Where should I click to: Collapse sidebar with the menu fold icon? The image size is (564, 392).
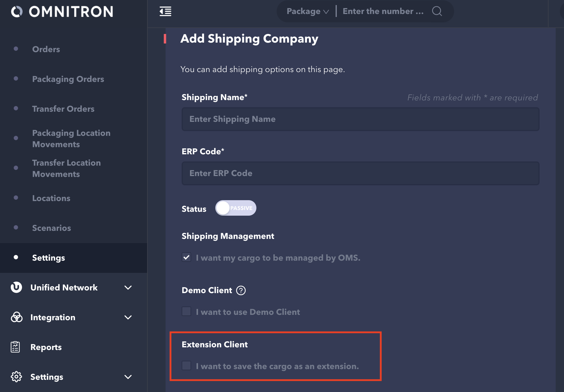pyautogui.click(x=165, y=12)
